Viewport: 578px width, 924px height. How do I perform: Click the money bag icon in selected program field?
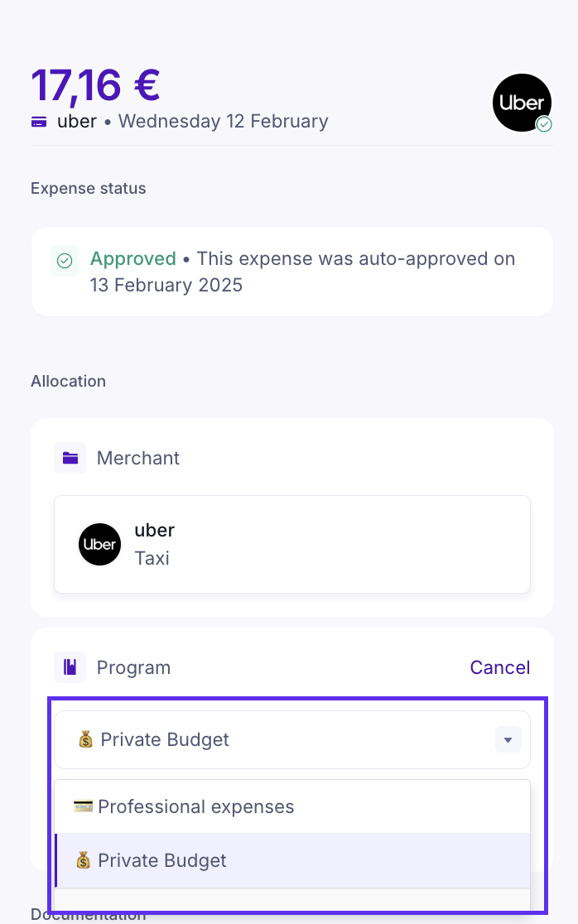(86, 739)
